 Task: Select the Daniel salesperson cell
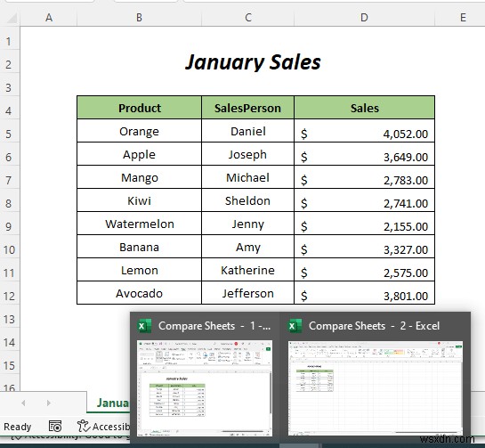tap(247, 131)
